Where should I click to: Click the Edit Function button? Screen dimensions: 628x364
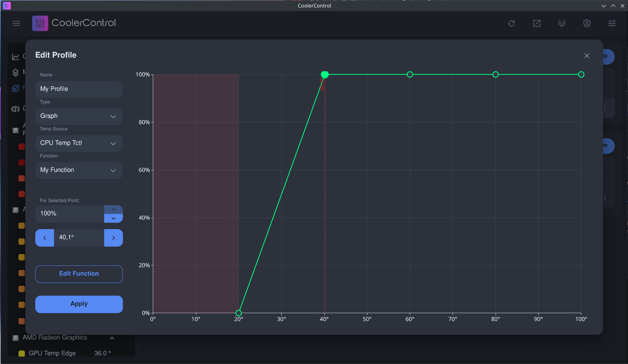pos(79,274)
